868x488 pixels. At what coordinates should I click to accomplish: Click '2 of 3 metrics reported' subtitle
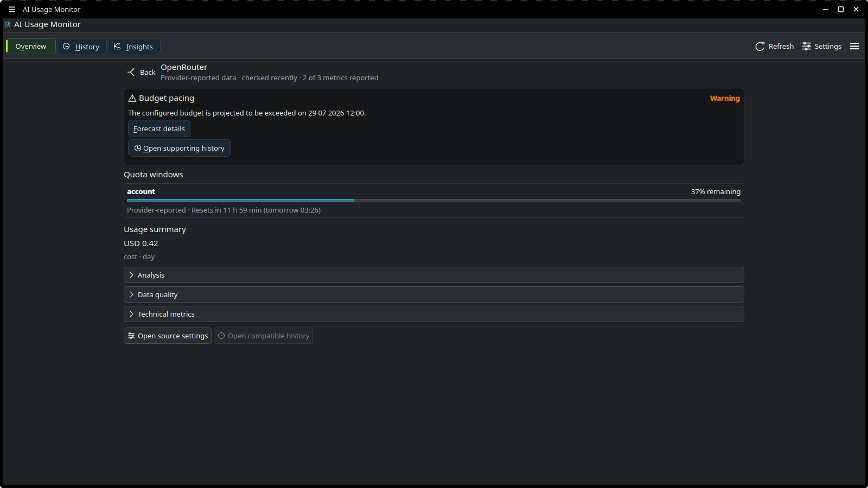coord(341,78)
